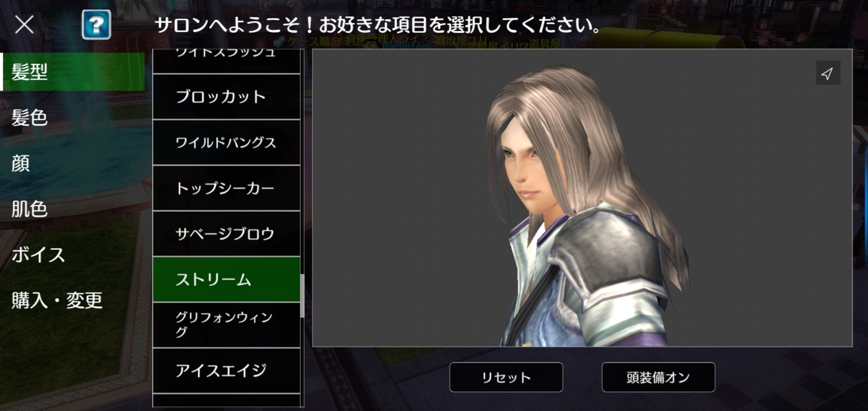
Task: Select the アイスエイジ hairstyle
Action: [x=226, y=371]
